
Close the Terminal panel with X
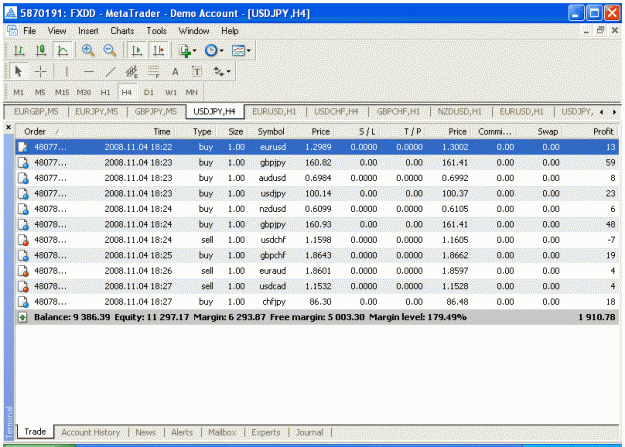coord(8,128)
